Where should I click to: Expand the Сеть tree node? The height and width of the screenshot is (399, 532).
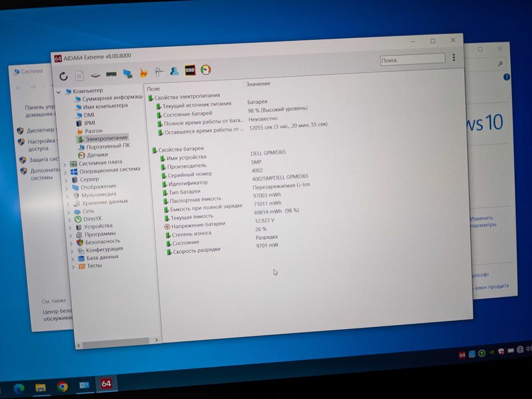click(69, 213)
